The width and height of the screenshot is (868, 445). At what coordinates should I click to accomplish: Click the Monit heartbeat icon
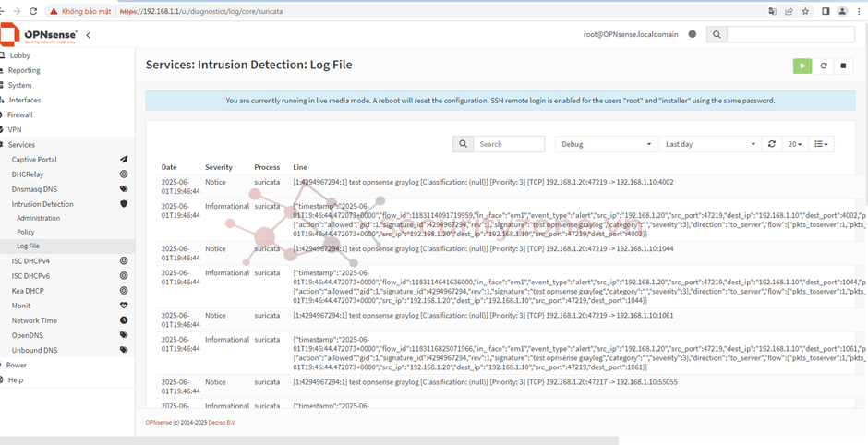point(124,306)
